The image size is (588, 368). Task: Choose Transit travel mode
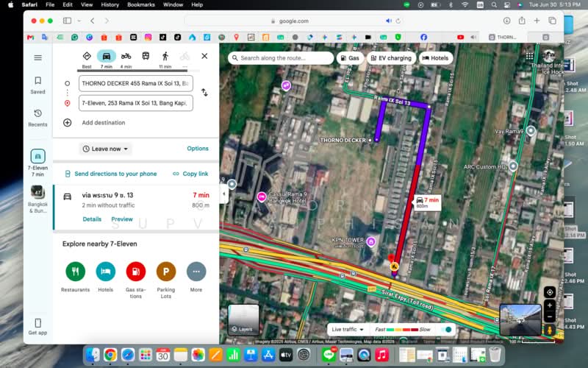pyautogui.click(x=146, y=57)
